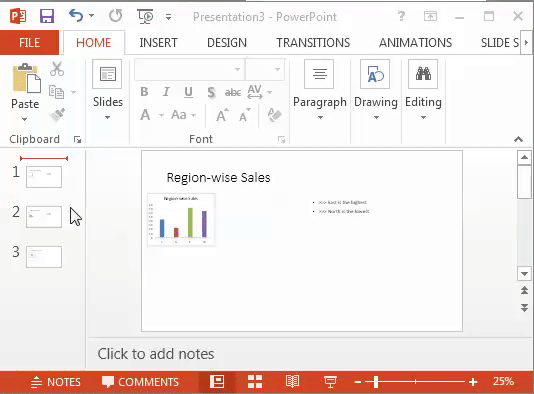Start slideshow from beginning icon
The image size is (534, 394).
coord(145,16)
